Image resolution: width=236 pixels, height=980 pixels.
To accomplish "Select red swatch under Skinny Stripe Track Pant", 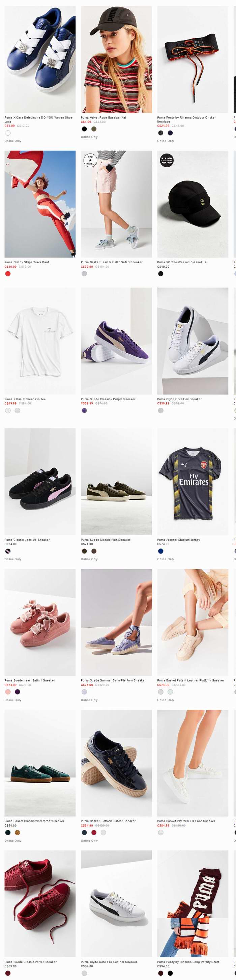I will coord(8,273).
